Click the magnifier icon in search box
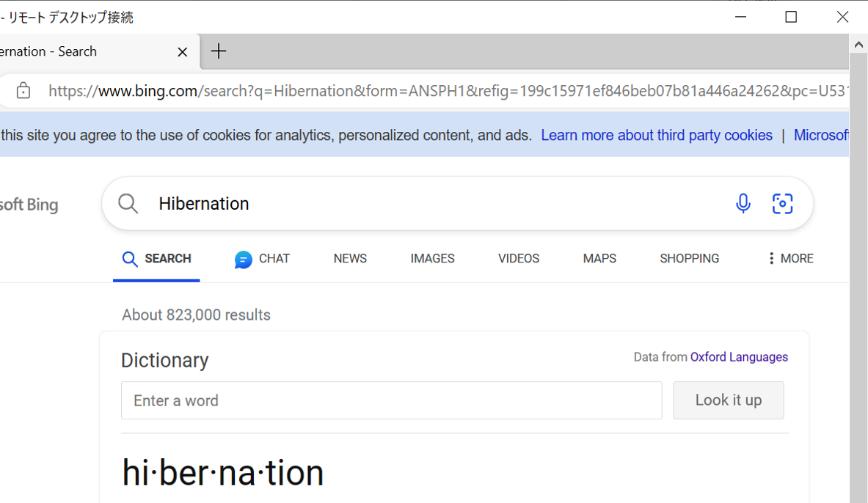This screenshot has height=503, width=868. pyautogui.click(x=128, y=203)
